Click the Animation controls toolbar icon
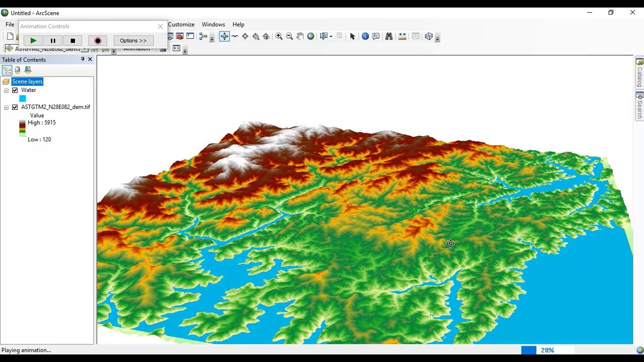 tap(176, 48)
